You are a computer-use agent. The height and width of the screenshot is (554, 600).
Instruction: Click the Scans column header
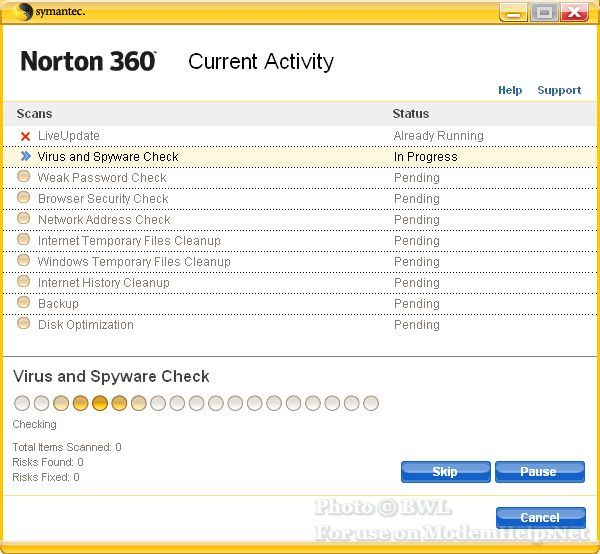coord(34,114)
